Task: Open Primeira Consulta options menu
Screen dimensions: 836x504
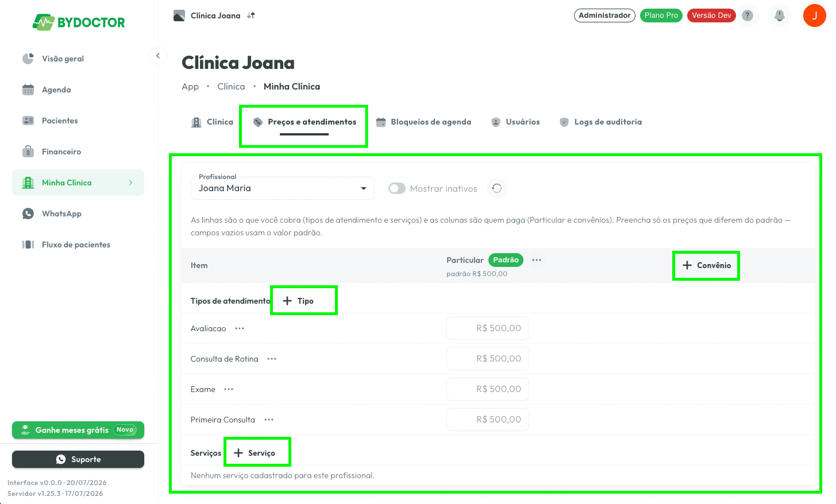Action: 269,420
